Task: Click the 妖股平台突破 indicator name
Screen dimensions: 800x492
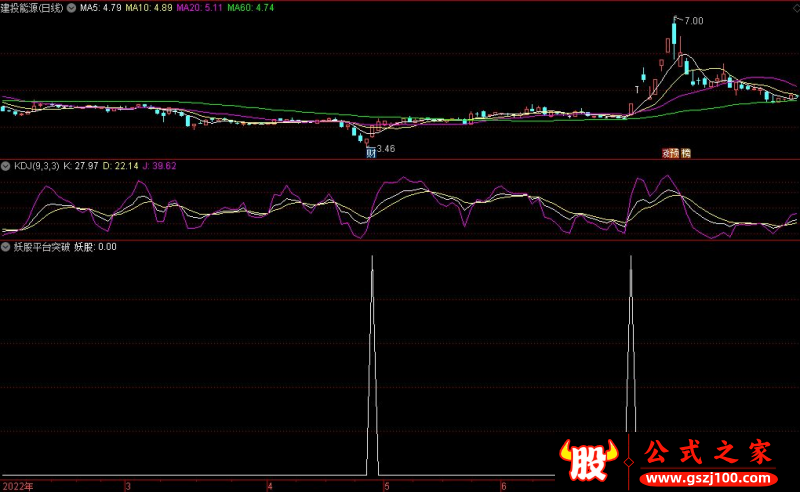Action: pos(42,247)
